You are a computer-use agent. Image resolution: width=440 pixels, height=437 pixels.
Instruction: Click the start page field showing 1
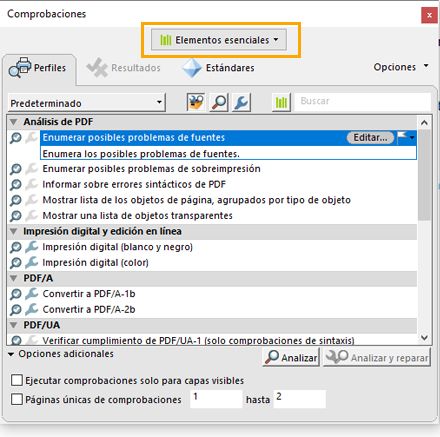pyautogui.click(x=216, y=399)
